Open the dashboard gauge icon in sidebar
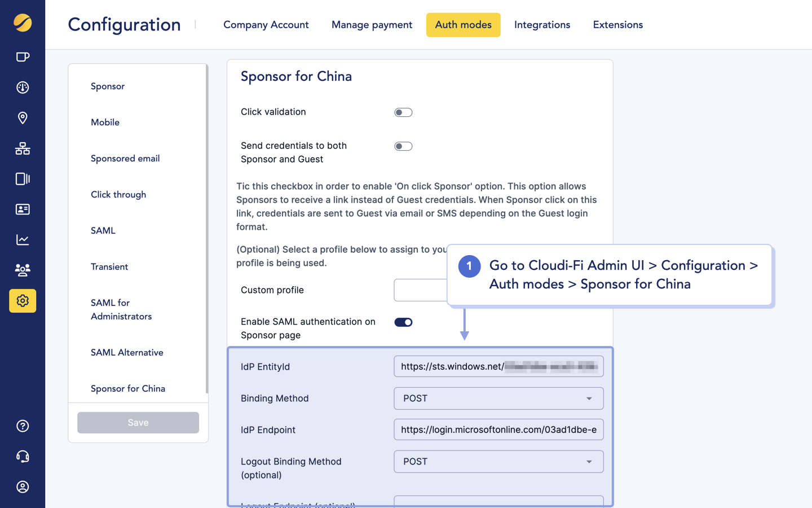The height and width of the screenshot is (508, 812). (22, 87)
